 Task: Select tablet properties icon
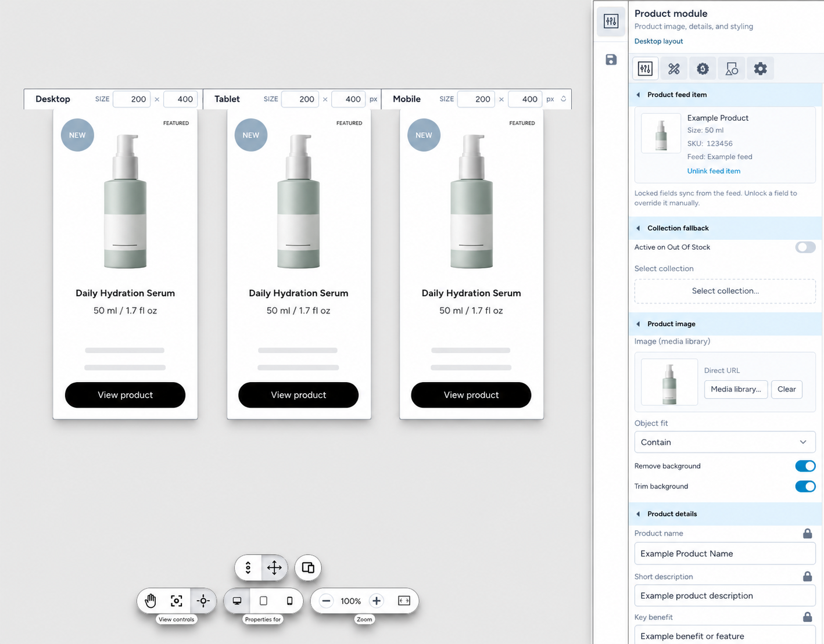point(263,601)
